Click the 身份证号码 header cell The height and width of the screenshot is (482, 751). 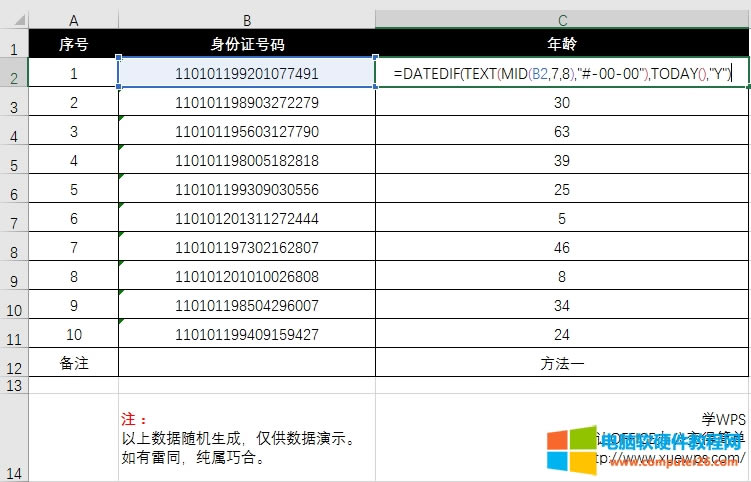tap(247, 44)
